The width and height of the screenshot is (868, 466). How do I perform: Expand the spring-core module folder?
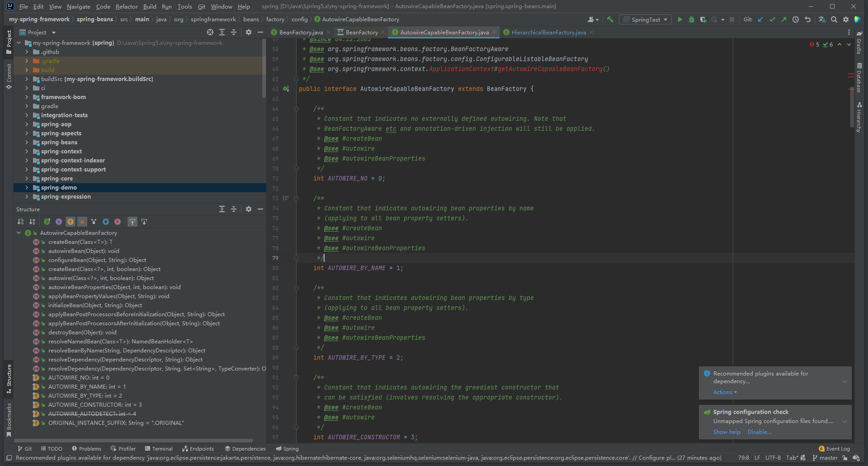pyautogui.click(x=27, y=179)
